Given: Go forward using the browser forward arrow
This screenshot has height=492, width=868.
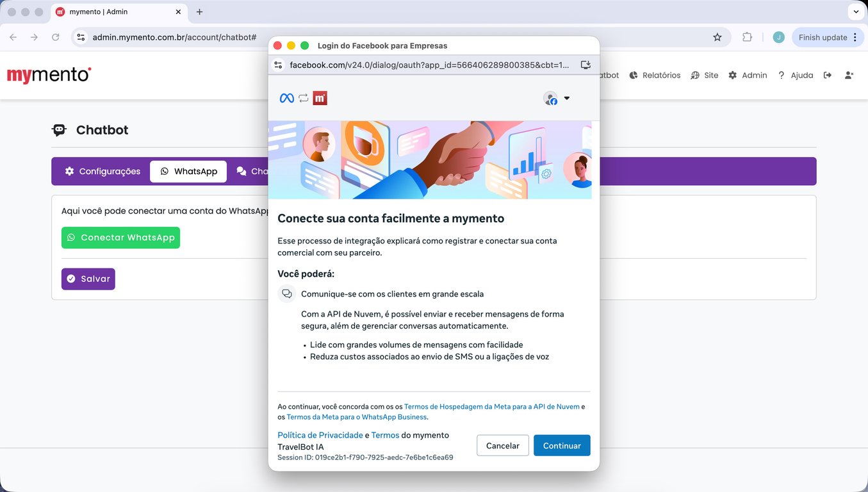Looking at the screenshot, I should [35, 37].
